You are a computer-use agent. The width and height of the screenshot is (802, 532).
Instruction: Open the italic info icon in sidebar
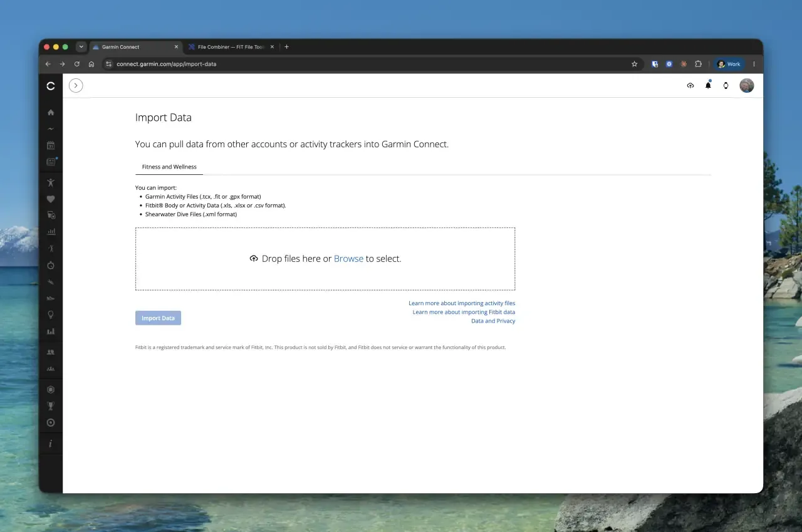pyautogui.click(x=51, y=444)
